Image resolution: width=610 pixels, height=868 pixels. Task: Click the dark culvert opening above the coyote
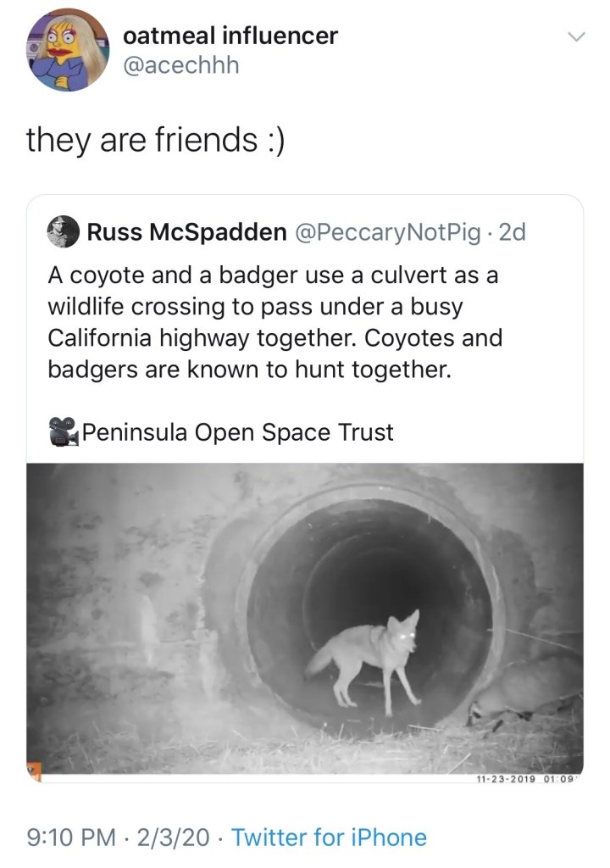click(x=373, y=559)
